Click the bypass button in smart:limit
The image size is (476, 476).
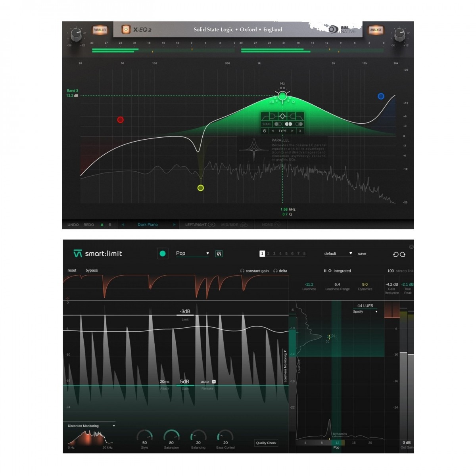92,271
